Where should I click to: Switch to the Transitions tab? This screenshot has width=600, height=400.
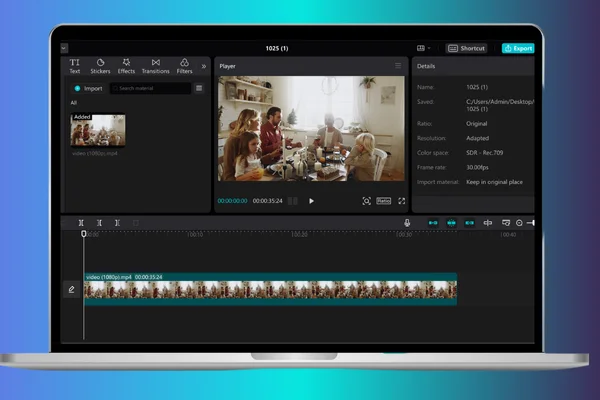[155, 66]
